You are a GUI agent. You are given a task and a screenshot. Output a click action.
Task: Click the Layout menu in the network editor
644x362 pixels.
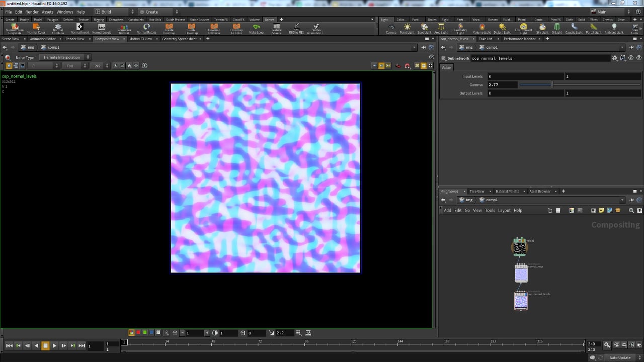coord(504,210)
